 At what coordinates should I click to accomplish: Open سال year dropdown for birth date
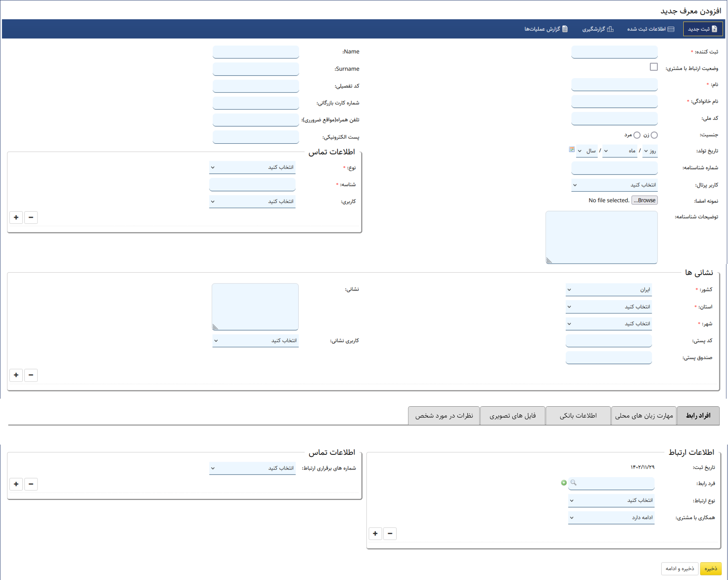point(587,151)
